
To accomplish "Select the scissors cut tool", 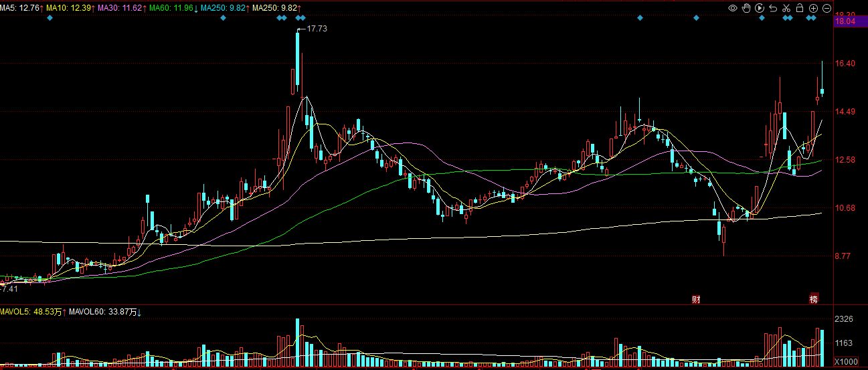I will click(786, 8).
